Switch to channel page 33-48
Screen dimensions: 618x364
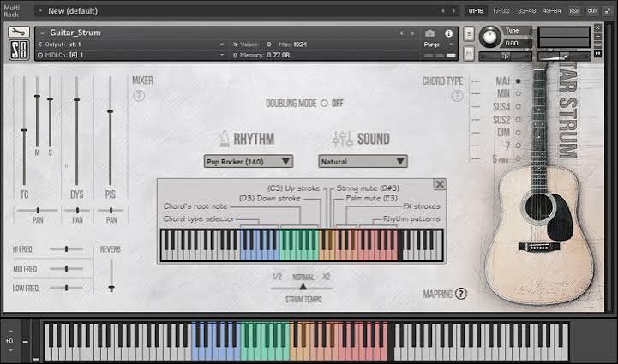pos(526,11)
